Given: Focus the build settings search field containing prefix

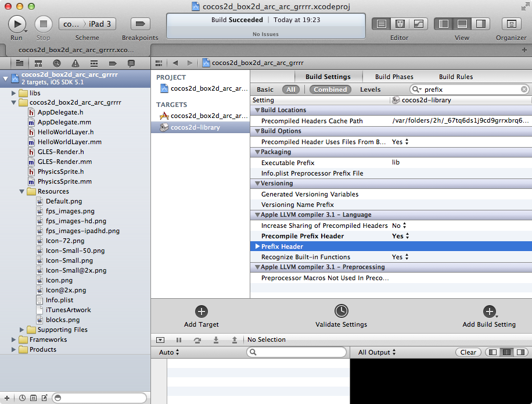Looking at the screenshot, I should 470,90.
